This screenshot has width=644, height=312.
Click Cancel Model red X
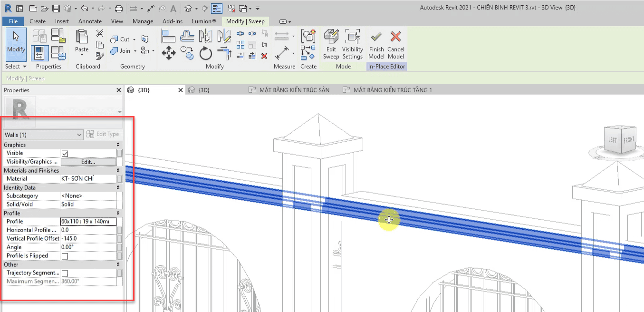pos(396,44)
